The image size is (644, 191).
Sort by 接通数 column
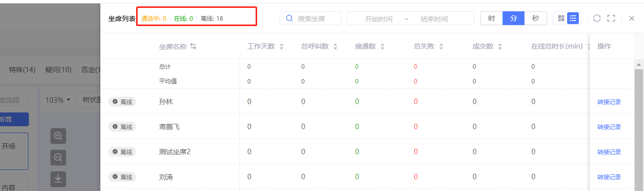point(382,47)
